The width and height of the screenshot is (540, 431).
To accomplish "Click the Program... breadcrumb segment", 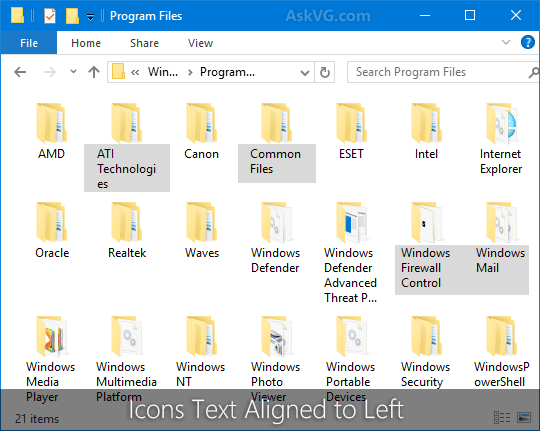I will (227, 72).
